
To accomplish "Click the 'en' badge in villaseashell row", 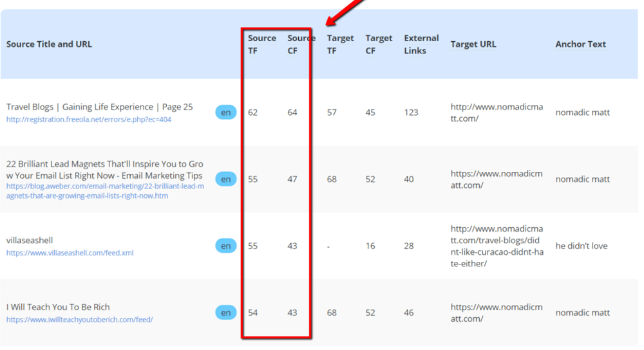I will (225, 246).
